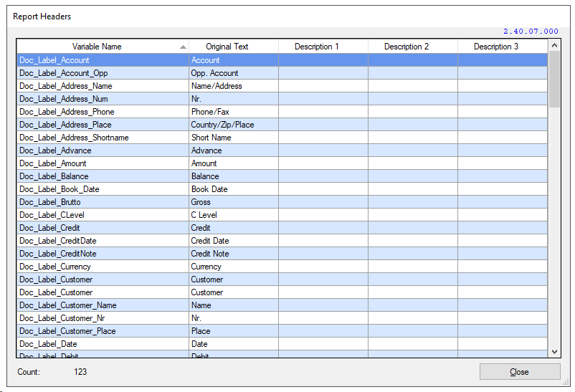This screenshot has height=392, width=575.
Task: Select the Doc_Label_CLevel row
Action: pos(282,215)
